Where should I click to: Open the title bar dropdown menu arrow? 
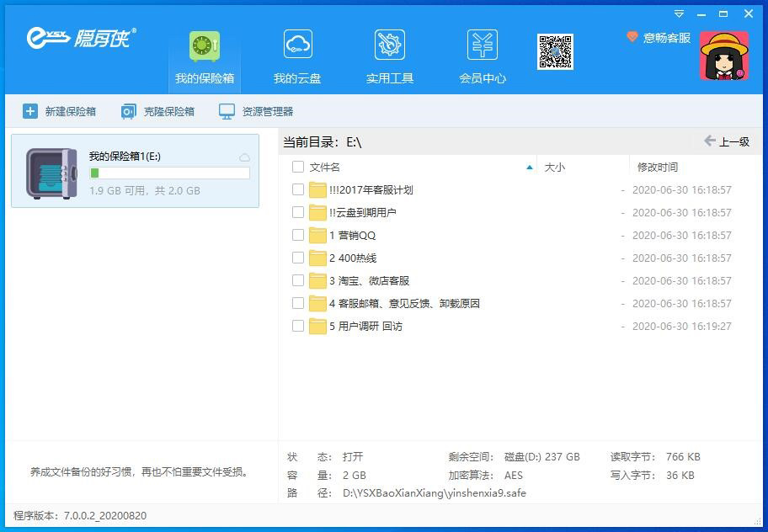point(679,14)
